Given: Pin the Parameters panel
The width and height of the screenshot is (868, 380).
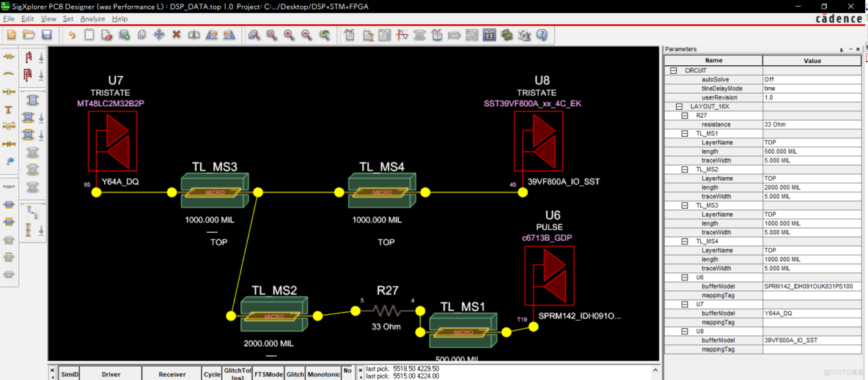Looking at the screenshot, I should point(842,50).
